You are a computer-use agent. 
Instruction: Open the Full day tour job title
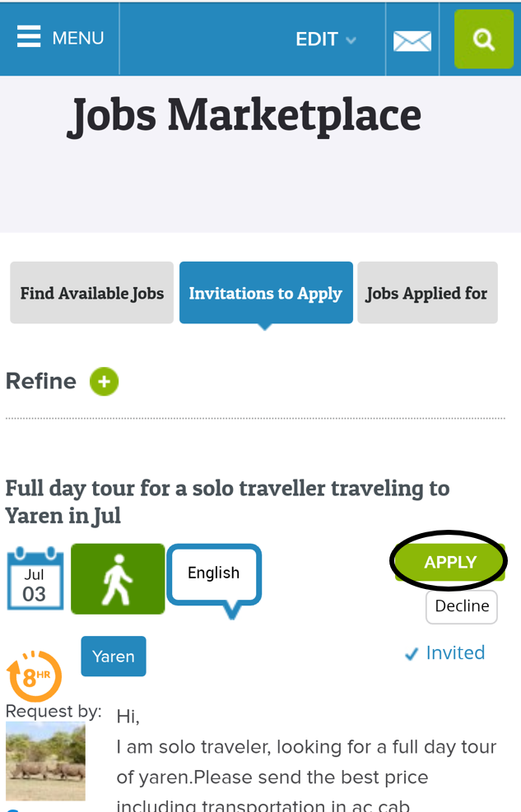pyautogui.click(x=227, y=502)
